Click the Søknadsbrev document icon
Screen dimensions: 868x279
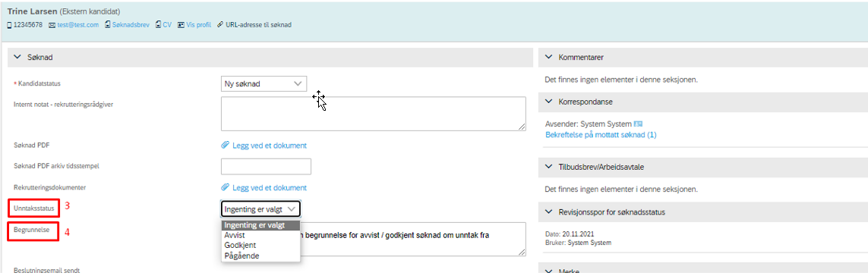(107, 25)
